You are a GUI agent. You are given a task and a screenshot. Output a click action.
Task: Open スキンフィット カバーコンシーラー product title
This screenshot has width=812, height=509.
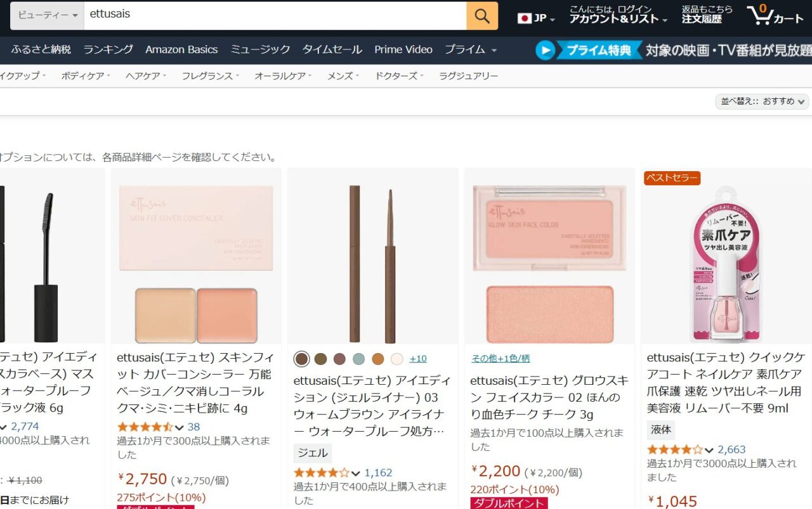coord(195,383)
